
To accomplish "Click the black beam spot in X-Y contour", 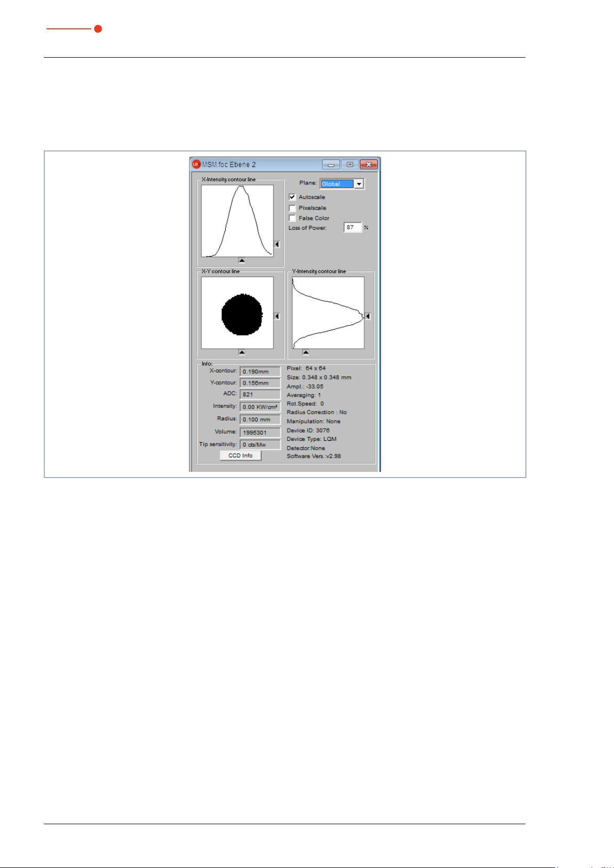I will coord(242,314).
